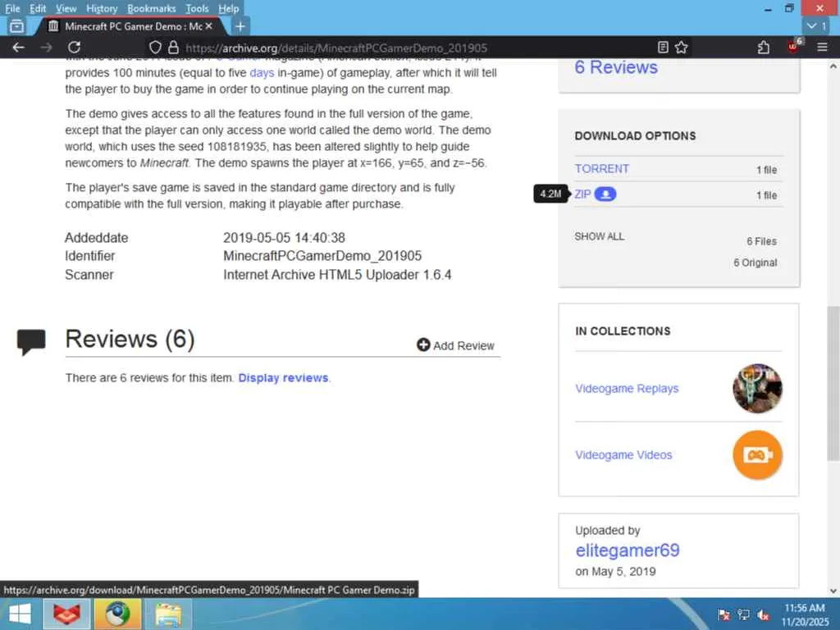The image size is (840, 630).
Task: Click the forward navigation arrow
Action: (46, 48)
